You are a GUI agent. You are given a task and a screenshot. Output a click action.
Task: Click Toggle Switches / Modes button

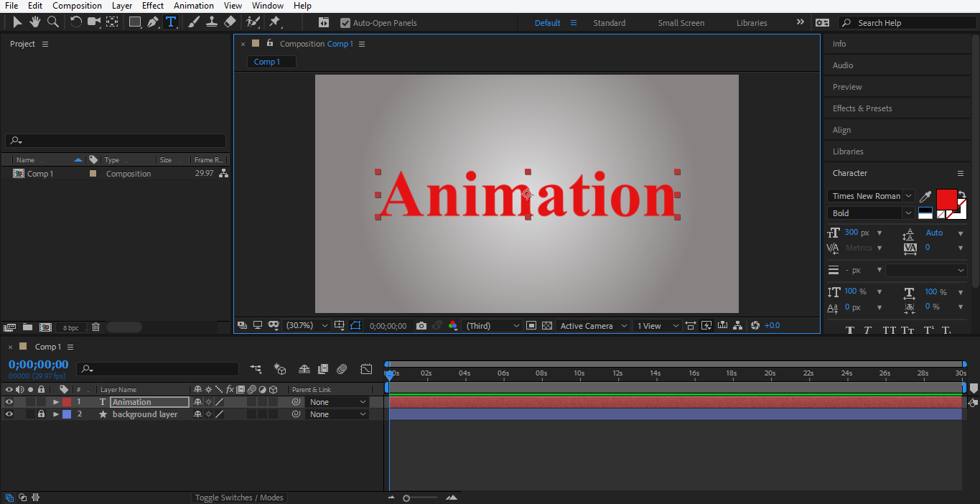pyautogui.click(x=239, y=498)
